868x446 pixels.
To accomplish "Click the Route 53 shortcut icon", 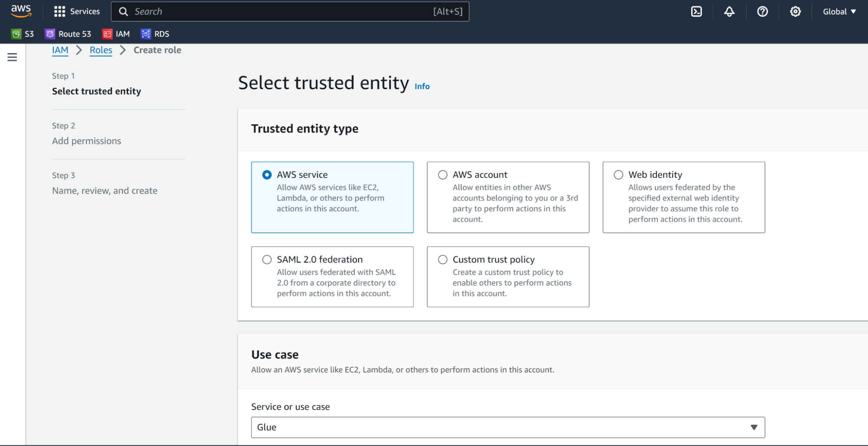I will click(50, 34).
